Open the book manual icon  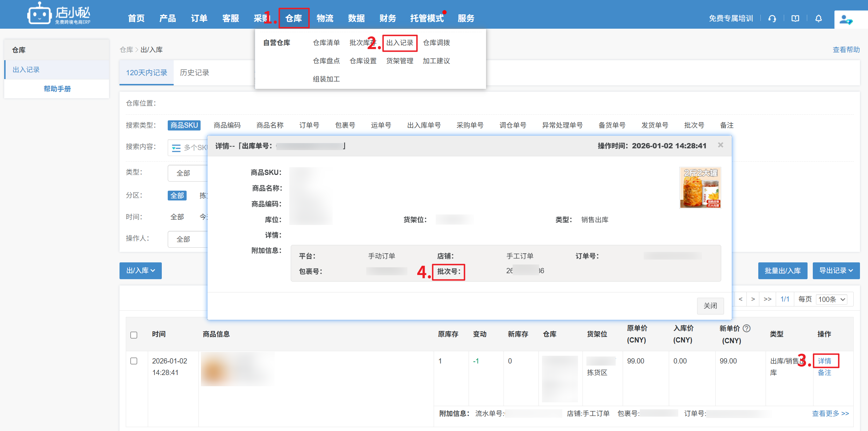pos(795,19)
